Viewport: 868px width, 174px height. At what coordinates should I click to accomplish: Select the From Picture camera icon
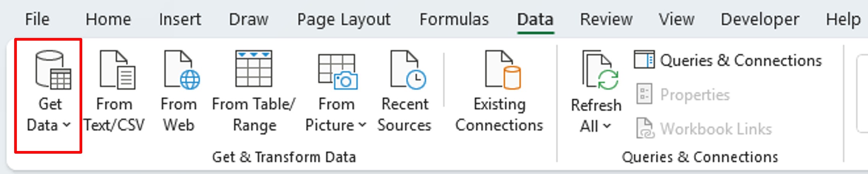pyautogui.click(x=338, y=72)
